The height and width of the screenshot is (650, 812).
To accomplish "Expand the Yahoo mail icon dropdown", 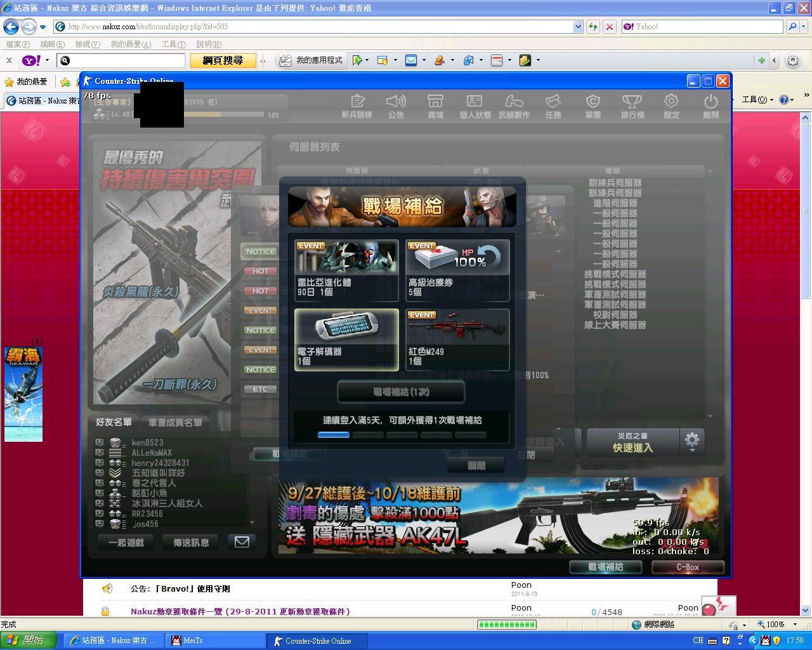I will click(x=423, y=60).
